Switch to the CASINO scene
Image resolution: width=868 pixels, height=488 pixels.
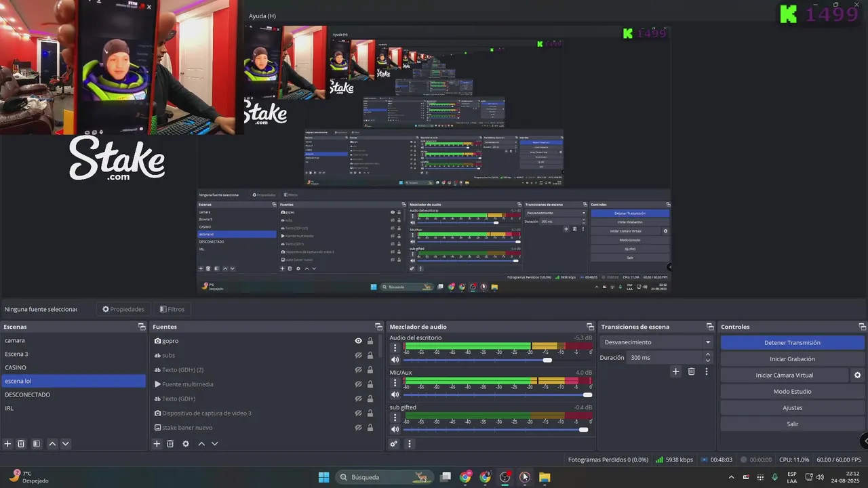73,367
